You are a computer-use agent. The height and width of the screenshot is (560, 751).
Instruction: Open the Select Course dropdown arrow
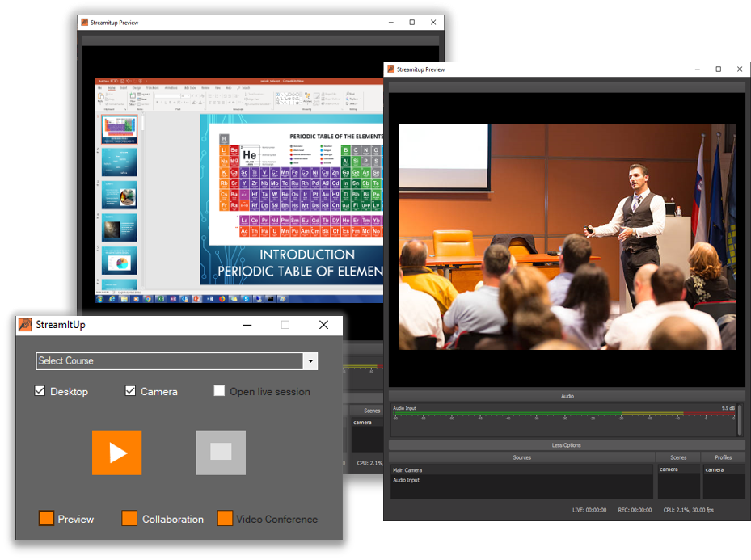(x=310, y=361)
